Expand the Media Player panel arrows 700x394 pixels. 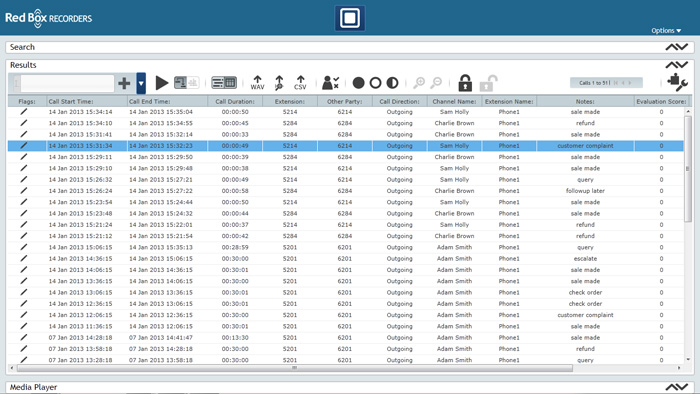677,387
